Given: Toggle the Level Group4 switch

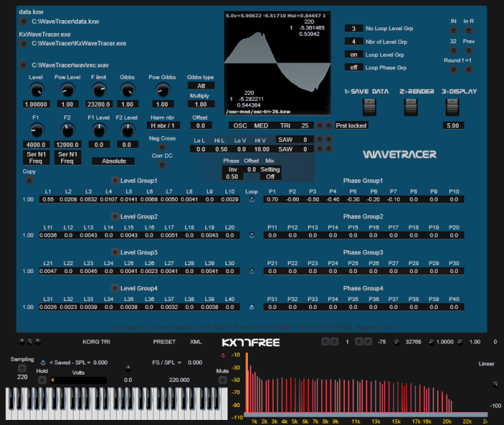Looking at the screenshot, I should point(115,288).
